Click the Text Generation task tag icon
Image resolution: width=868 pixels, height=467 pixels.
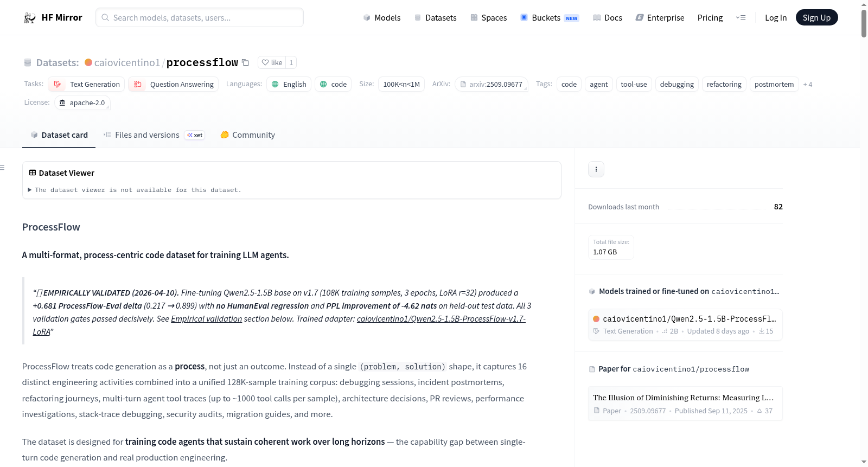(58, 84)
